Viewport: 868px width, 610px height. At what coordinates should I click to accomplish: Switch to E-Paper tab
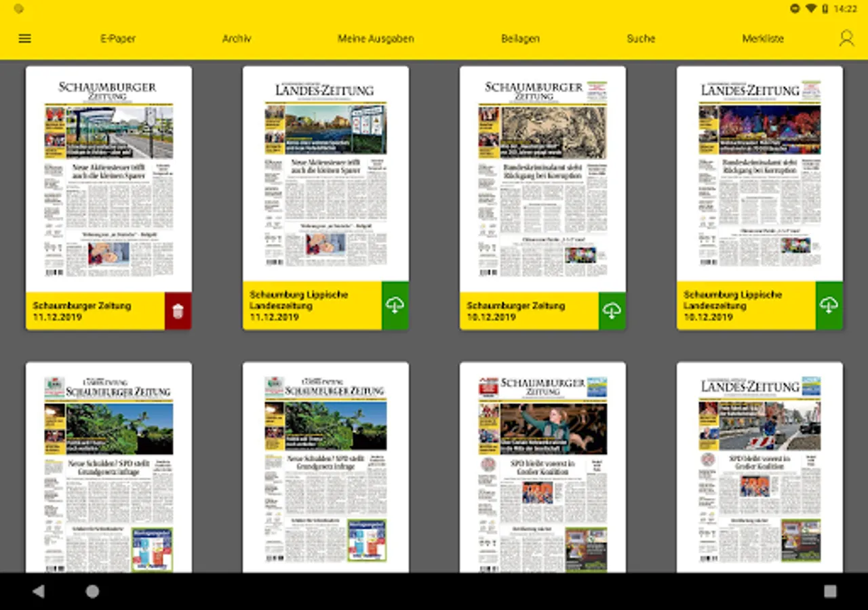coord(118,39)
